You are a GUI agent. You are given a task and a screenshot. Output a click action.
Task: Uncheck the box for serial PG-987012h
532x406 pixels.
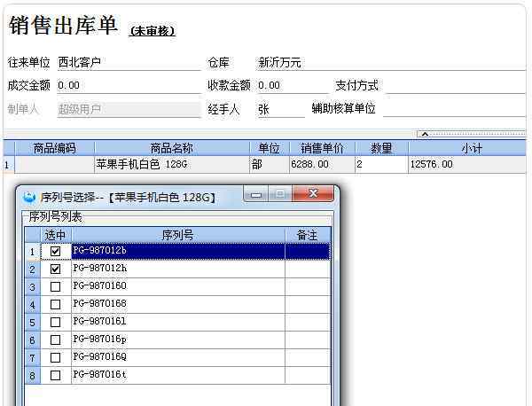pyautogui.click(x=55, y=269)
